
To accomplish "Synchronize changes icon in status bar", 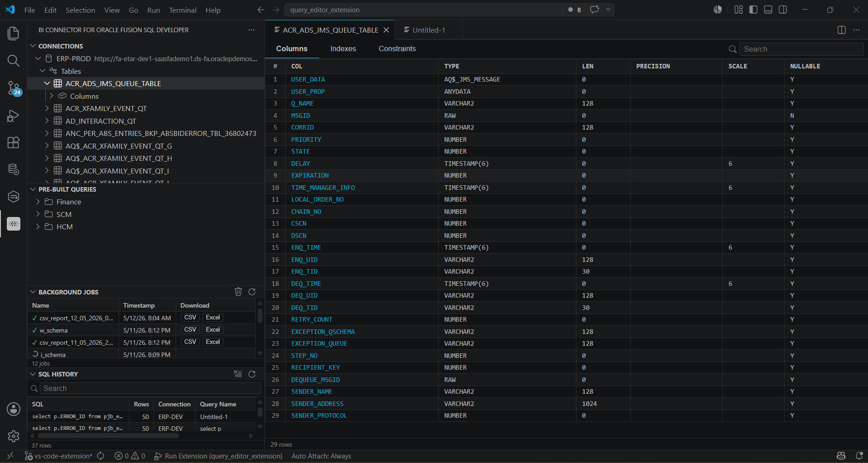I will point(101,456).
